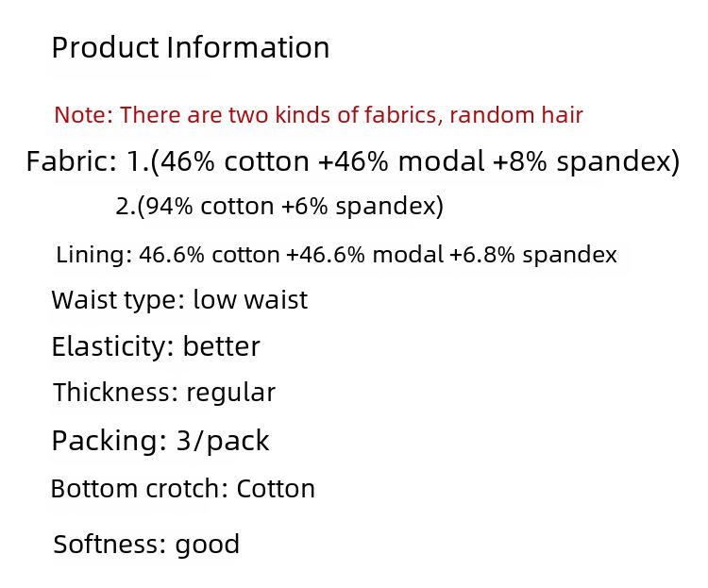
Task: Click the Waist type: low waist line
Action: 179,300
